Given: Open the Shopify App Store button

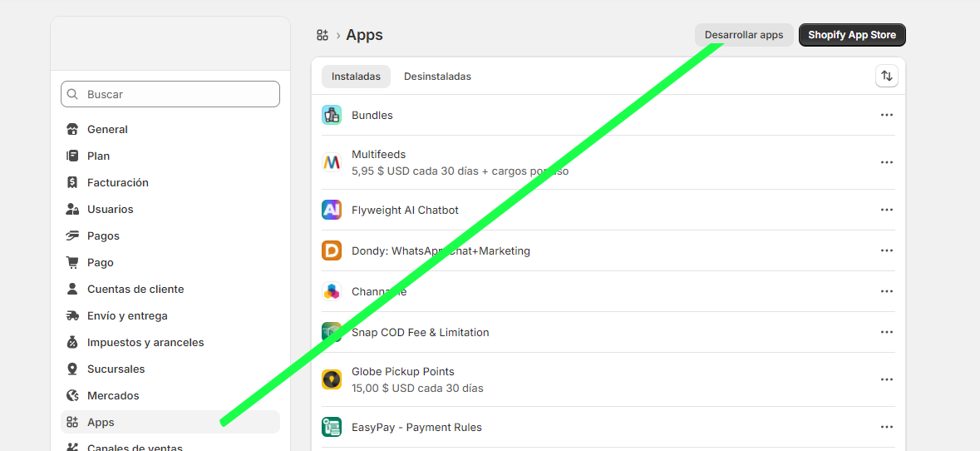Looking at the screenshot, I should tap(852, 35).
